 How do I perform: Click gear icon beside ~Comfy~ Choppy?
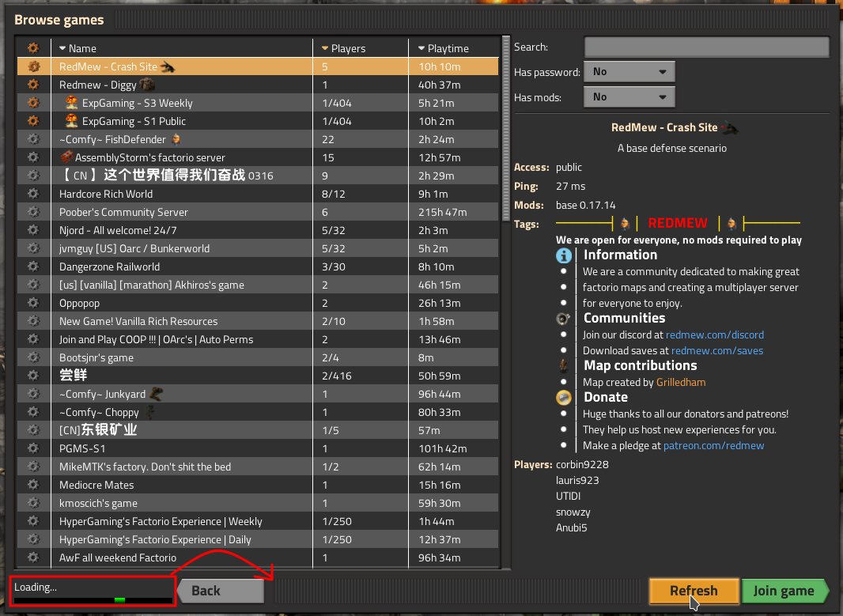coord(33,412)
